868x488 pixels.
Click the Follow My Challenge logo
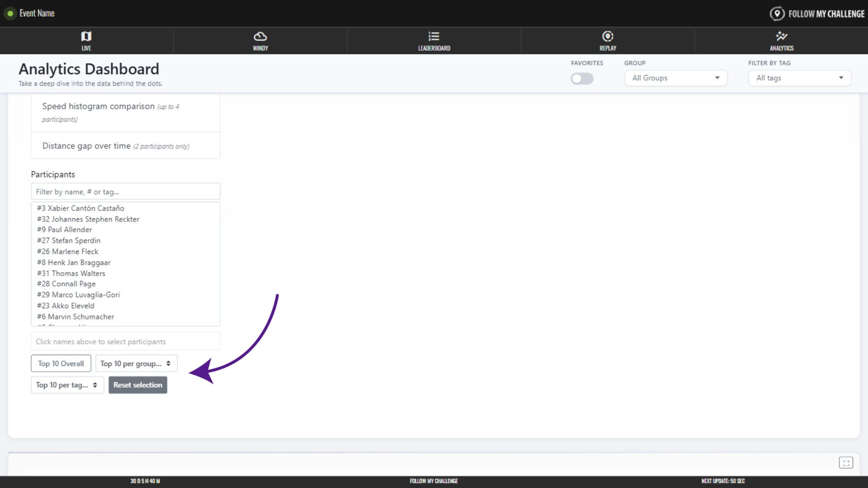click(817, 14)
